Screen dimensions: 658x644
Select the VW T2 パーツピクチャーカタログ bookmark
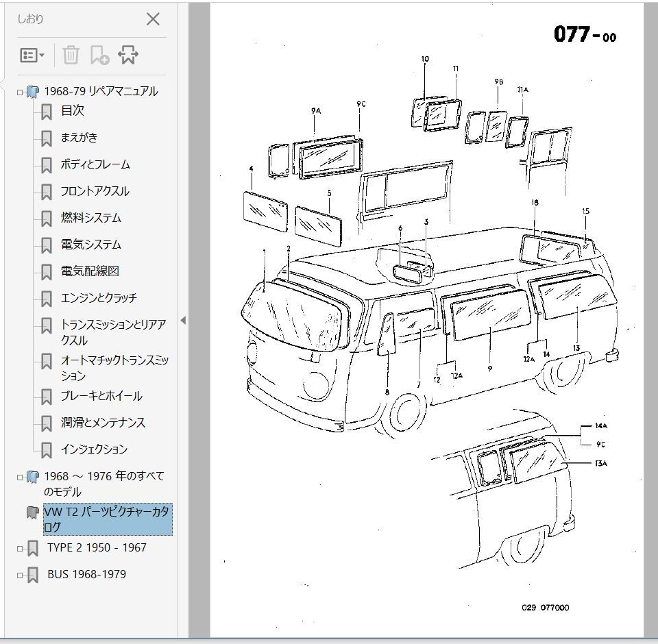point(108,519)
